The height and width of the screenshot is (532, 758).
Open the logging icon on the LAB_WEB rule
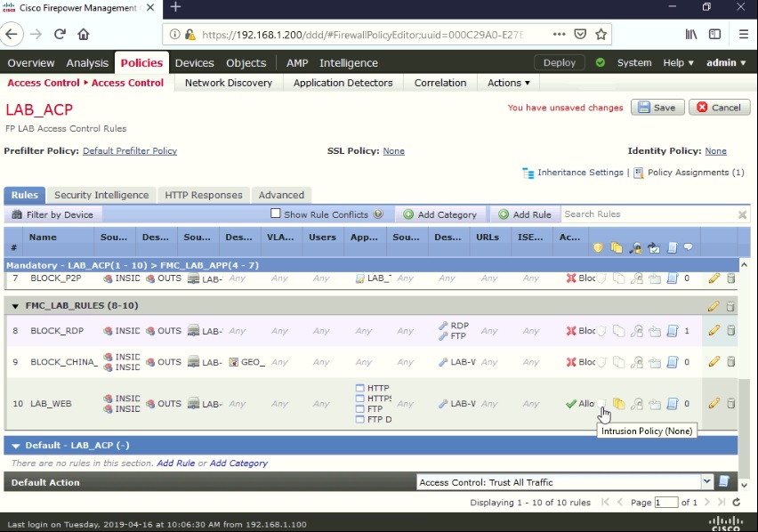pyautogui.click(x=673, y=403)
